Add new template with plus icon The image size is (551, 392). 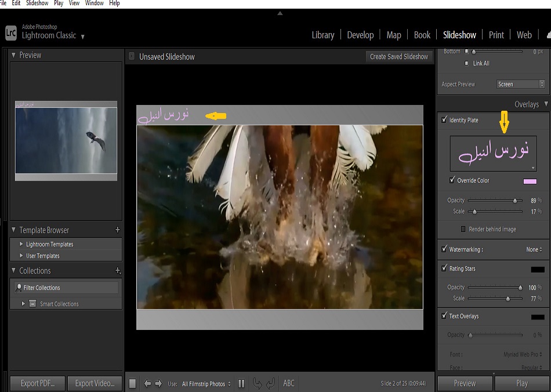[118, 230]
